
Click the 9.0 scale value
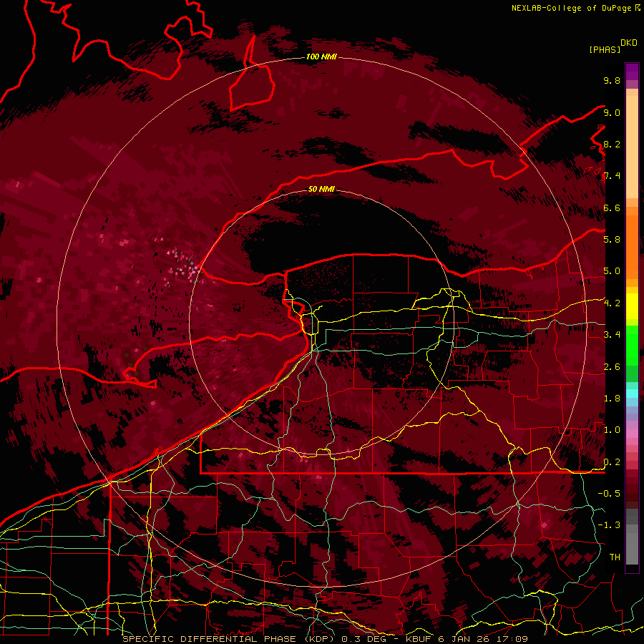pos(612,112)
